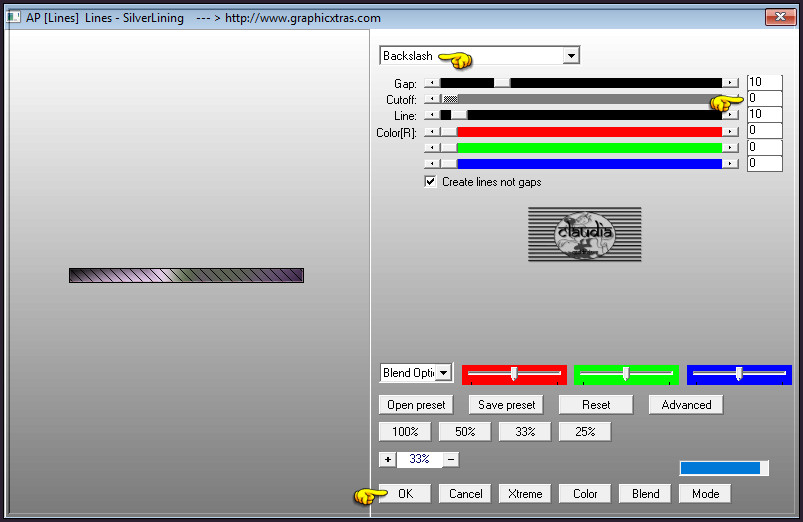
Task: Click the minus zoom-out button
Action: pos(451,459)
